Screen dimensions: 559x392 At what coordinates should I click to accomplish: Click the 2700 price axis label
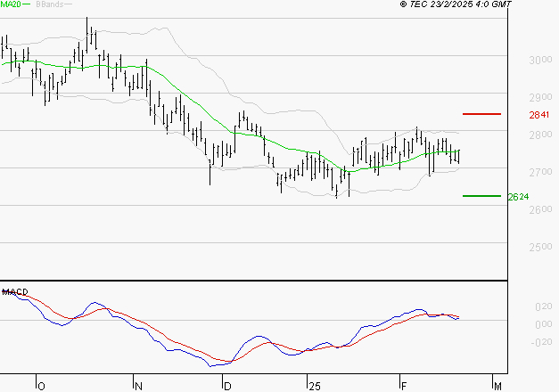click(540, 172)
